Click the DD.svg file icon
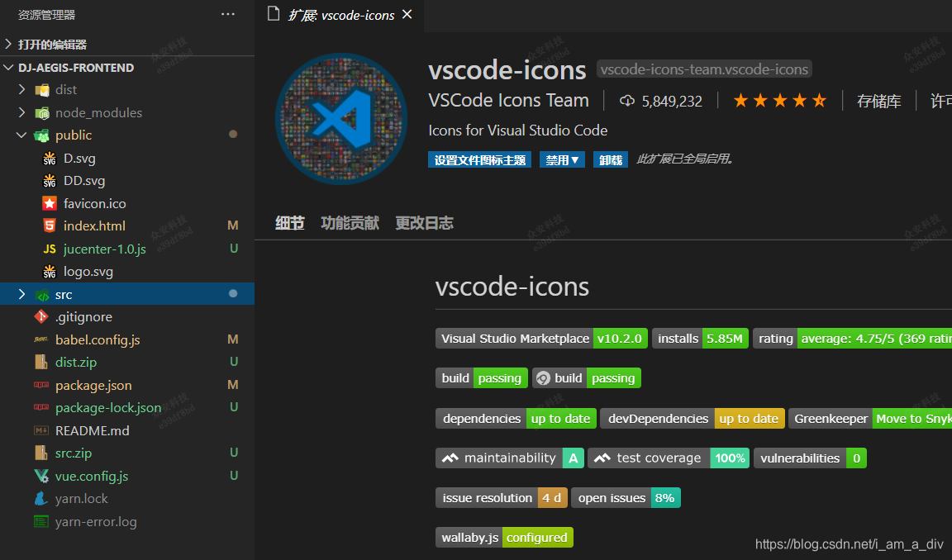Image resolution: width=952 pixels, height=560 pixels. click(x=50, y=181)
